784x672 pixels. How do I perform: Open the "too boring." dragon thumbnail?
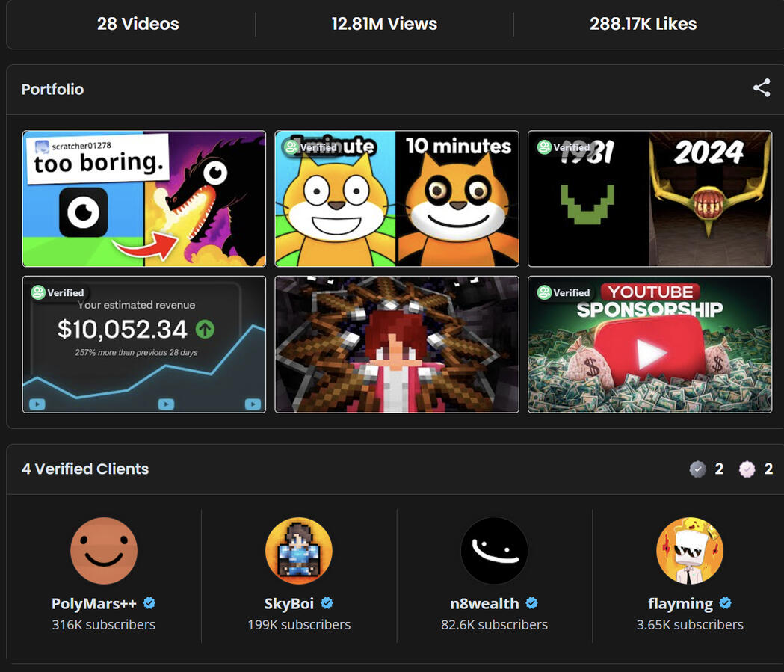(144, 199)
